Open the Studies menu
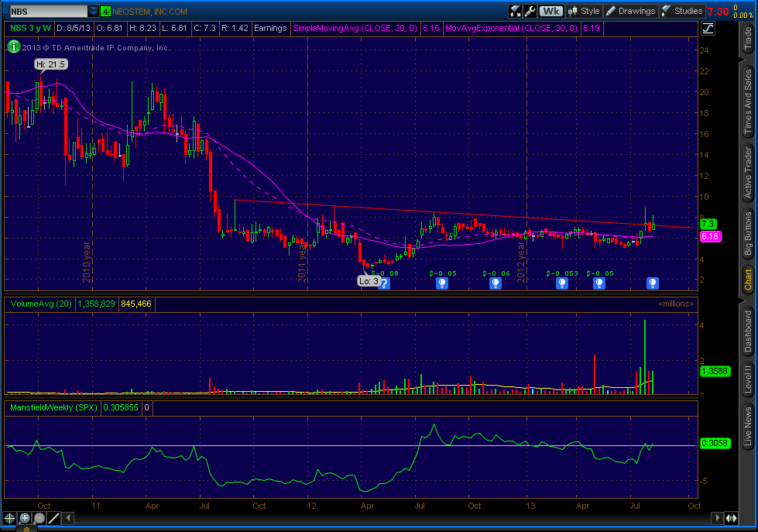 (x=682, y=11)
